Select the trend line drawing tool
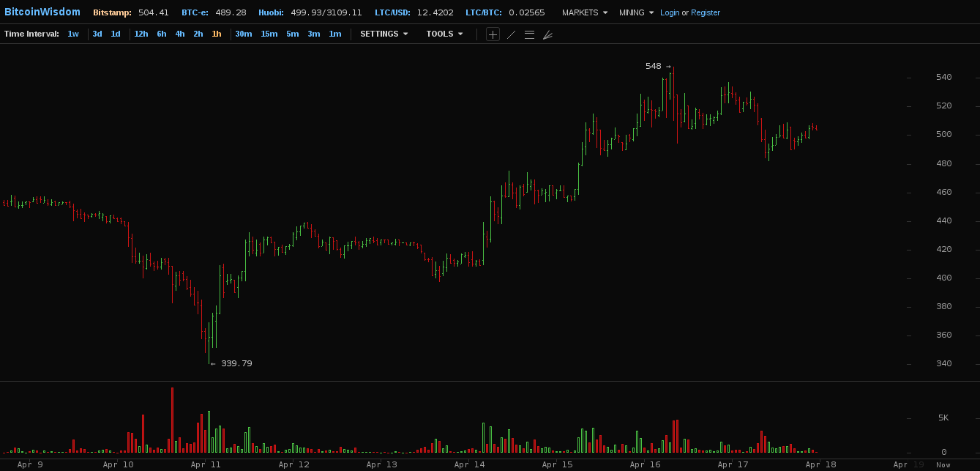Viewport: 980px width, 471px height. (511, 34)
